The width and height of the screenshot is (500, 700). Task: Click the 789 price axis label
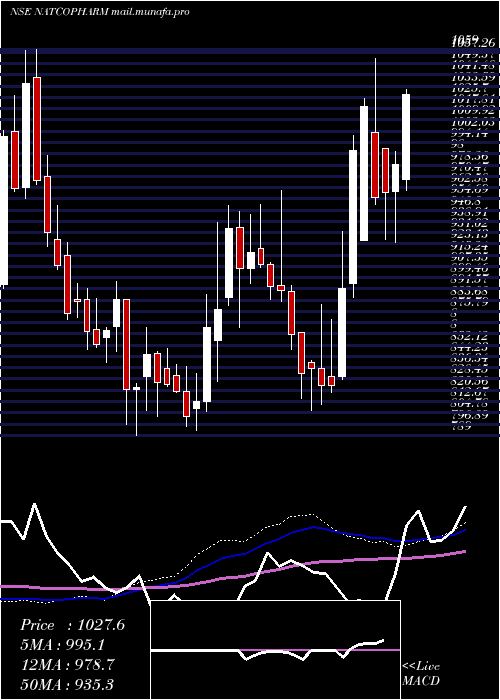tap(461, 427)
